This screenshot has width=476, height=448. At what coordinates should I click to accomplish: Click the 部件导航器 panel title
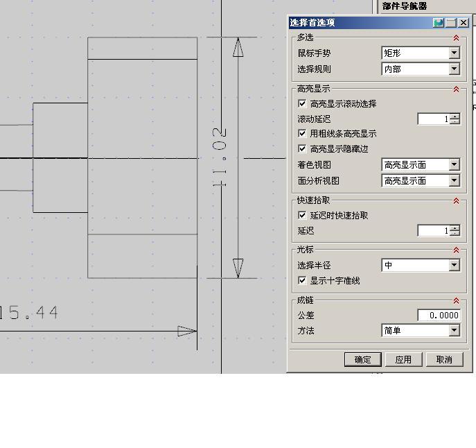coord(405,6)
